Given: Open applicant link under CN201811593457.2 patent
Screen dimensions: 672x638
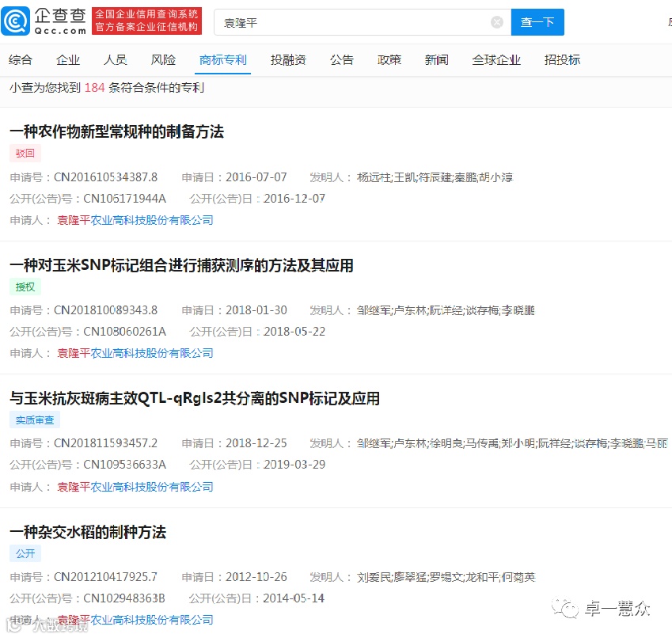Looking at the screenshot, I should pyautogui.click(x=135, y=487).
